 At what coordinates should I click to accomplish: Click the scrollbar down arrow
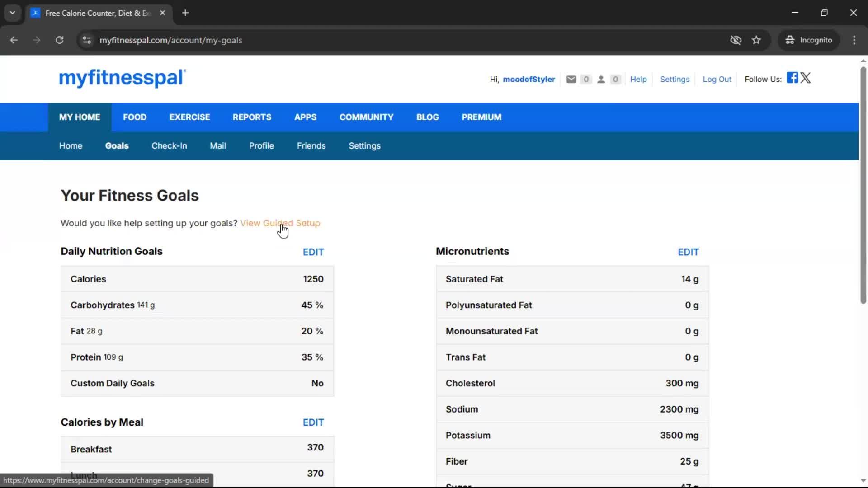coord(863,481)
